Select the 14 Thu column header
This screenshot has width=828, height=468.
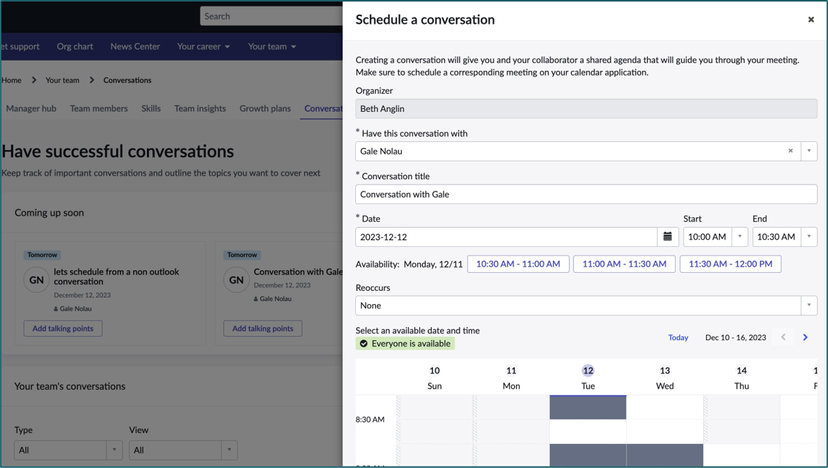click(x=741, y=378)
